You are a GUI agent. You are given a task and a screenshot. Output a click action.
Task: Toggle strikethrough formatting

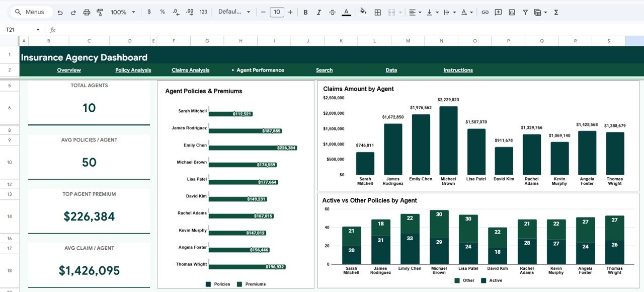332,12
